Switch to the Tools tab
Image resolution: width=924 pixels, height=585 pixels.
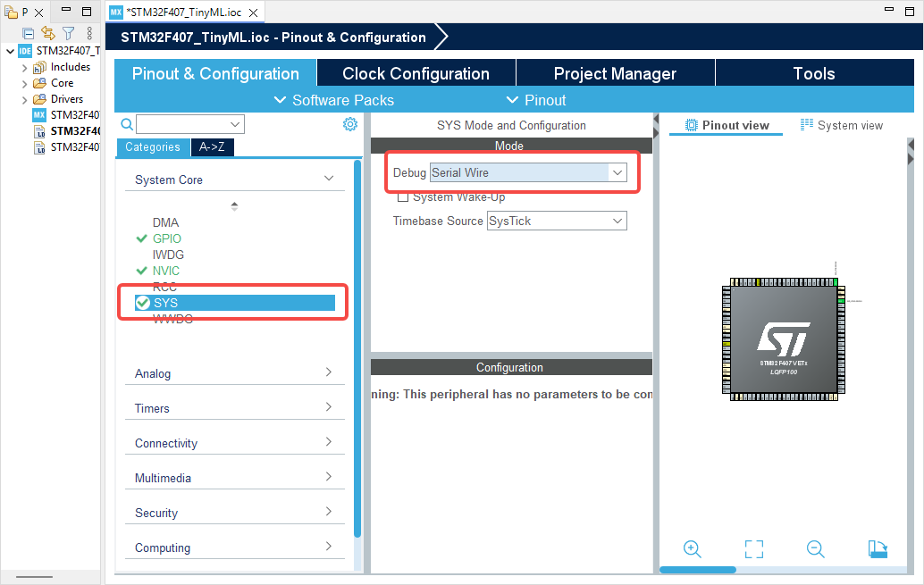(x=814, y=73)
